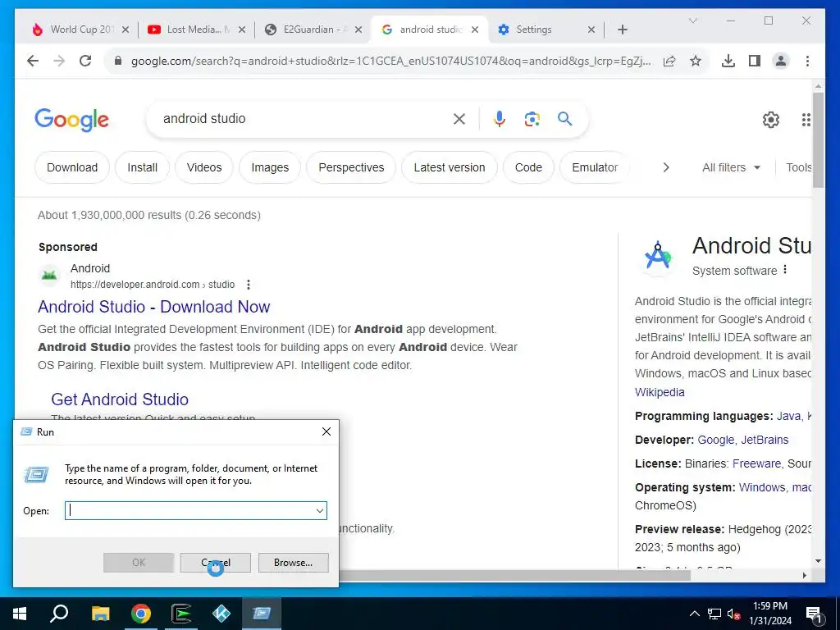Clear the search box with the X icon
The image size is (840, 630).
(459, 119)
